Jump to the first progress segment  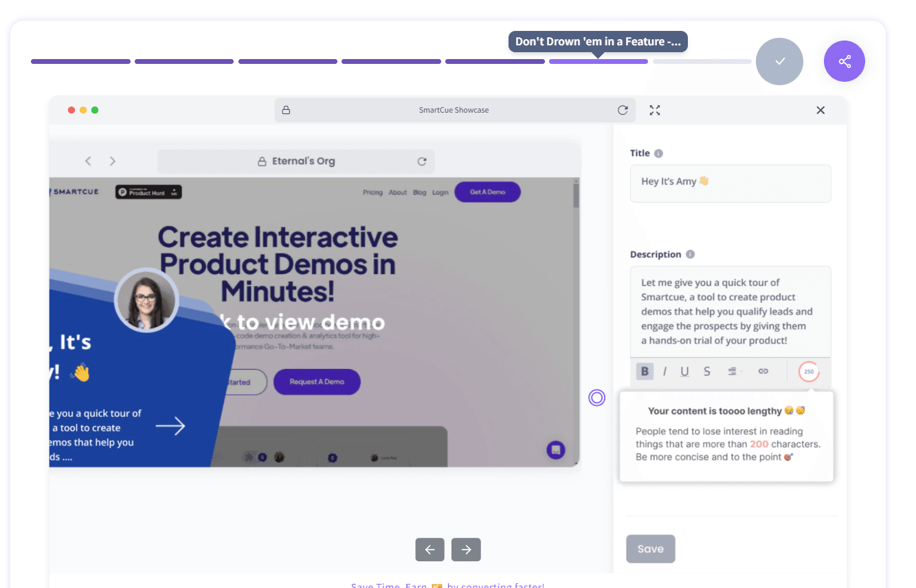(80, 62)
